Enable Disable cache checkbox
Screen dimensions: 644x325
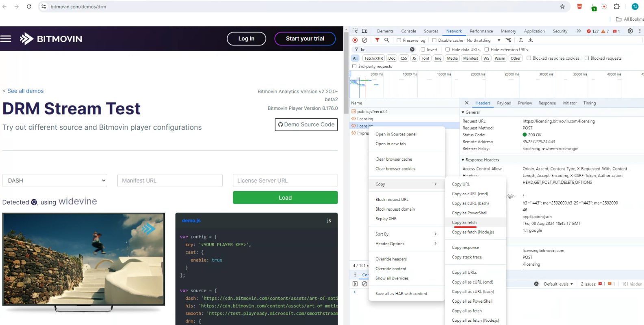pyautogui.click(x=434, y=40)
